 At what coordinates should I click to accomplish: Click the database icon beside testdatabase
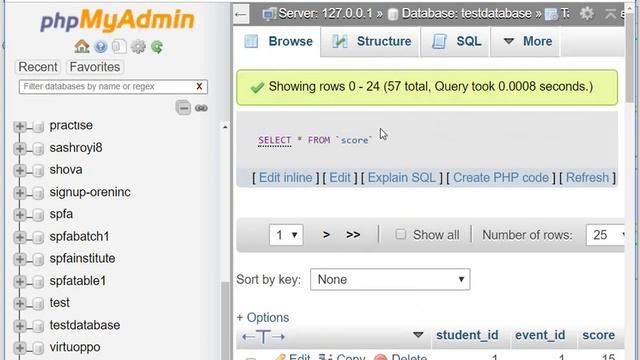coord(38,326)
